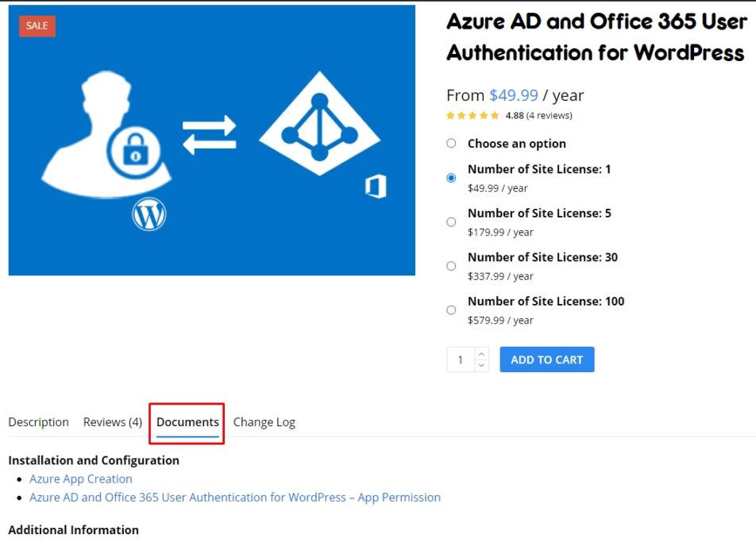Decrease quantity with the down arrow
This screenshot has width=756, height=542.
point(481,366)
